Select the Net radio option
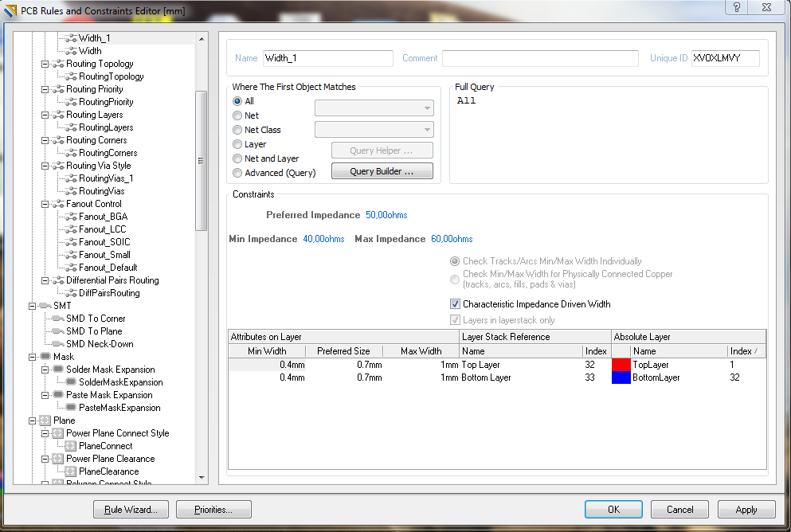Screen dimensions: 791x532 237,115
